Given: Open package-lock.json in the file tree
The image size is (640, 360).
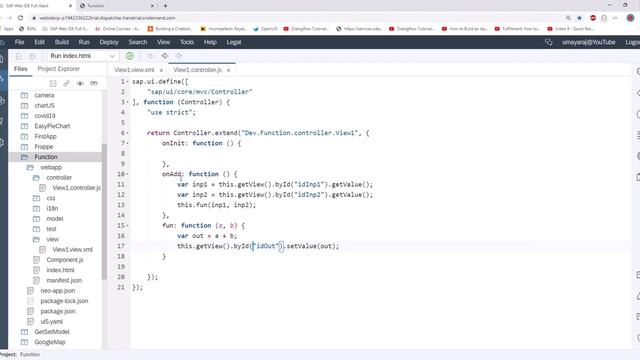Looking at the screenshot, I should [64, 301].
